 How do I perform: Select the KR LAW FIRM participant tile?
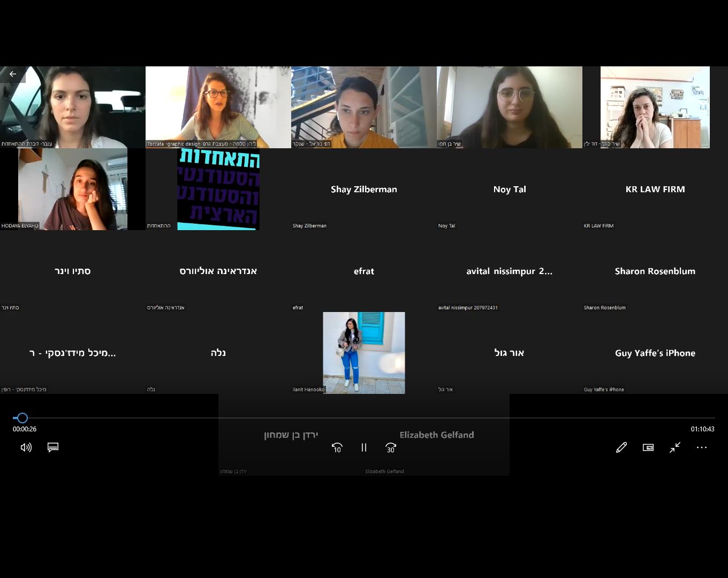(655, 189)
